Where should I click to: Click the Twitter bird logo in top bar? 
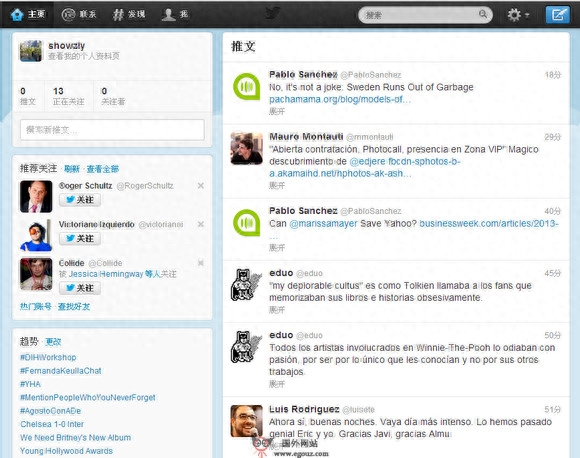click(273, 14)
